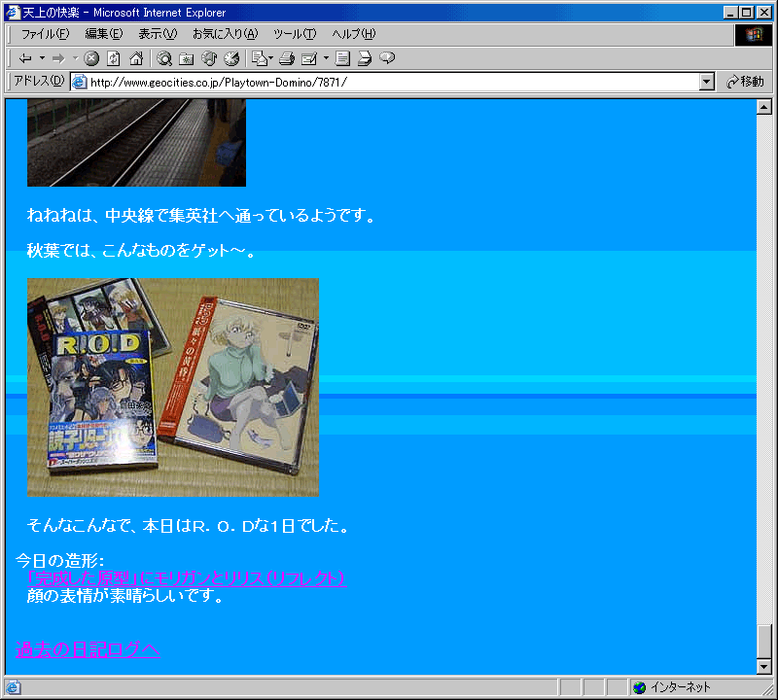Click the train platform photo
Screen dimensions: 778x700
(136, 143)
